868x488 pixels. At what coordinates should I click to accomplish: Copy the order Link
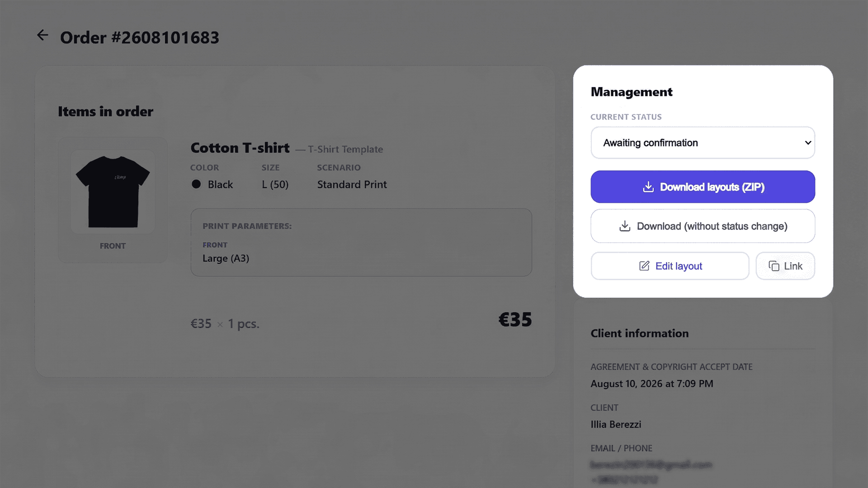tap(785, 266)
